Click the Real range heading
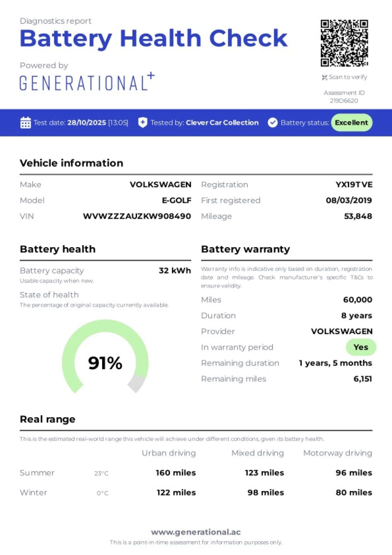 coord(47,419)
